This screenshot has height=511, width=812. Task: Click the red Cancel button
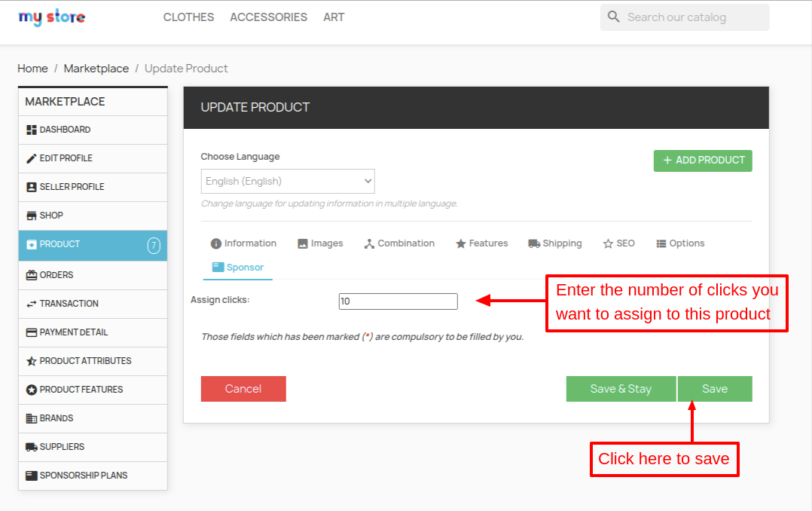243,389
